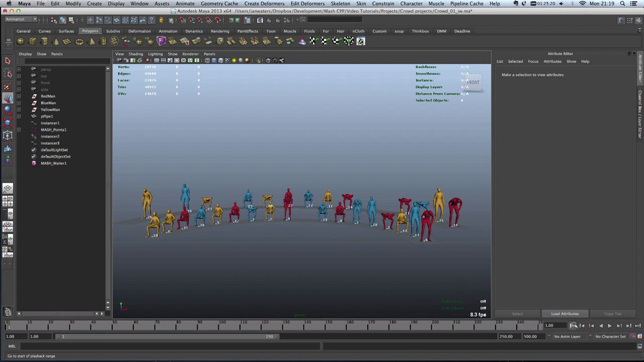
Task: Toggle the wireframe cube shading icon
Action: click(207, 60)
